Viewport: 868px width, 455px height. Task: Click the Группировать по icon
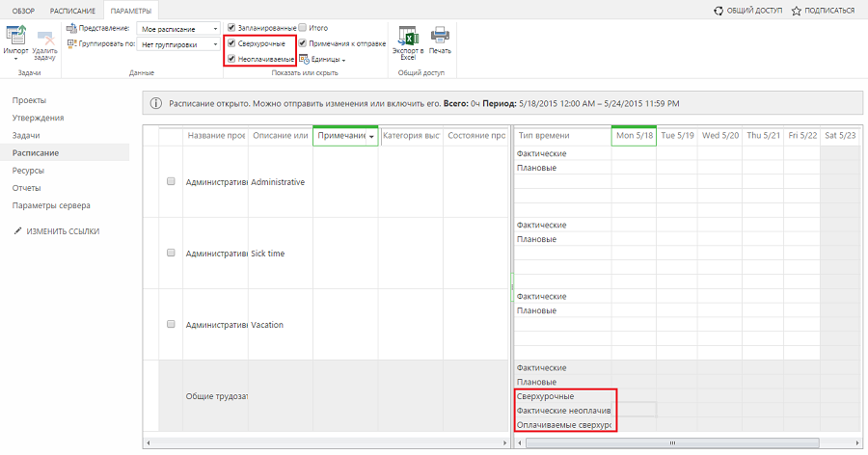pos(70,43)
